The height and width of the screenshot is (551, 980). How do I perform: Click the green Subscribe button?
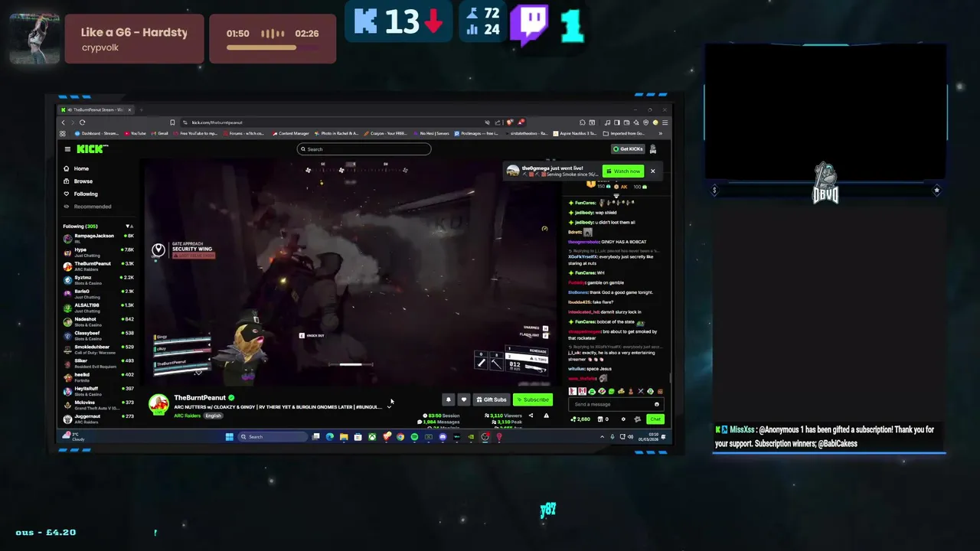pyautogui.click(x=533, y=399)
